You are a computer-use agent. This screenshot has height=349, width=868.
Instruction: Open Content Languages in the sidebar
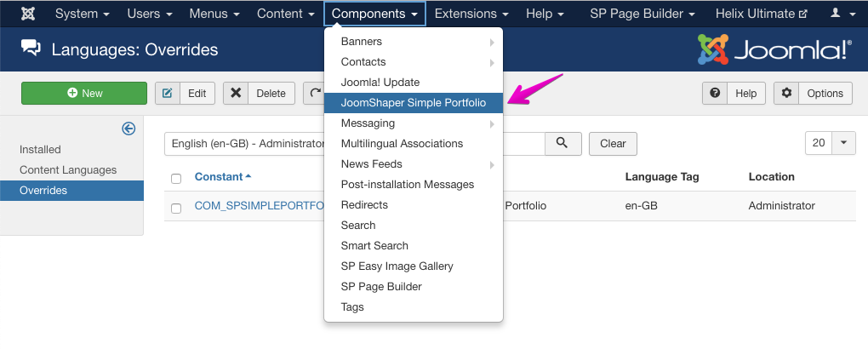pyautogui.click(x=68, y=170)
